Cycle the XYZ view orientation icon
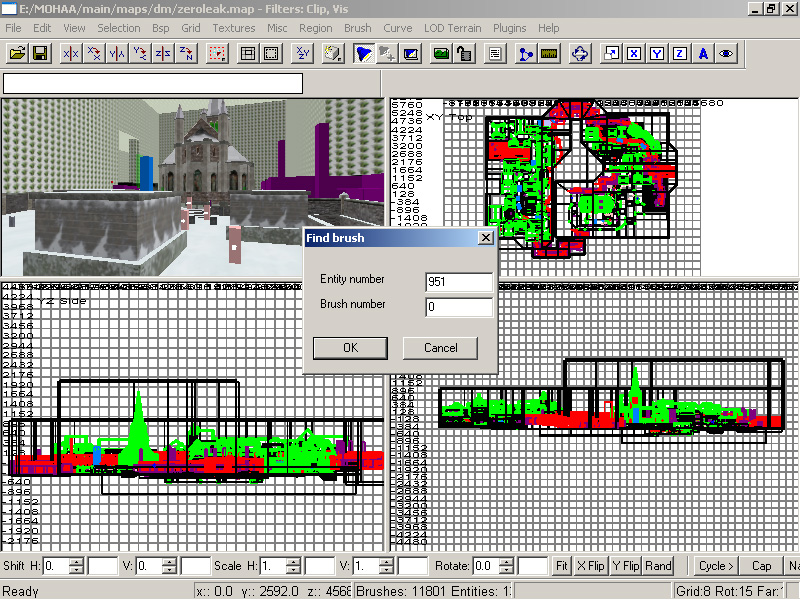Image resolution: width=800 pixels, height=600 pixels. [303, 53]
